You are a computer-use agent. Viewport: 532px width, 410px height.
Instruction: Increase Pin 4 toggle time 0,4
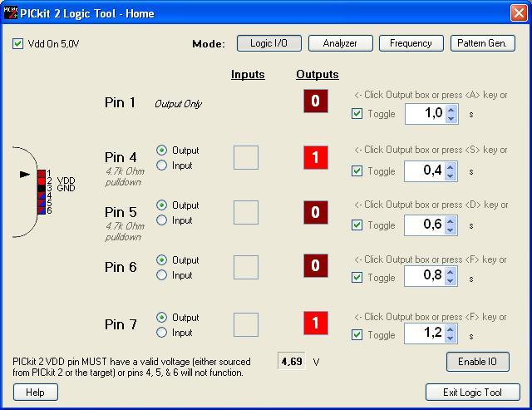coord(451,167)
